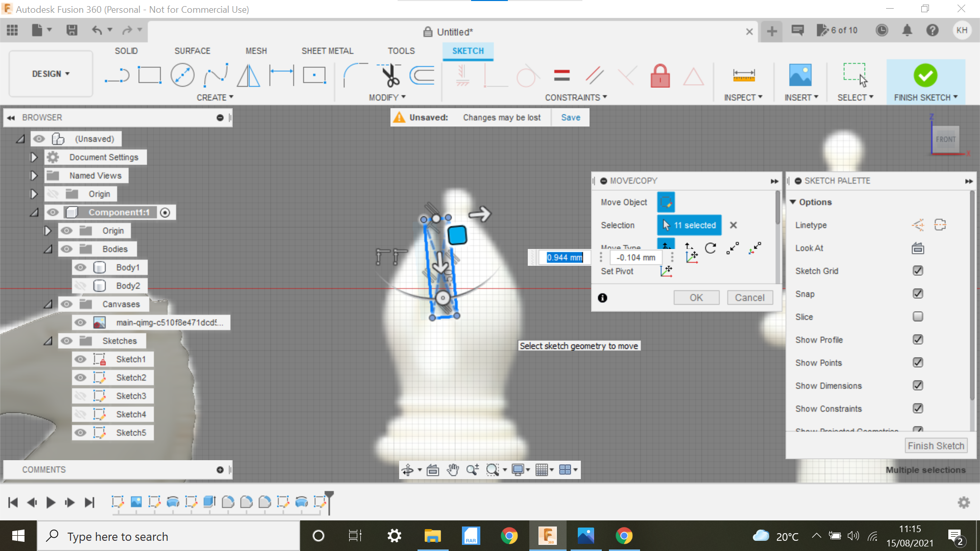Open the CREATE dropdown menu
The height and width of the screenshot is (551, 980).
[215, 97]
